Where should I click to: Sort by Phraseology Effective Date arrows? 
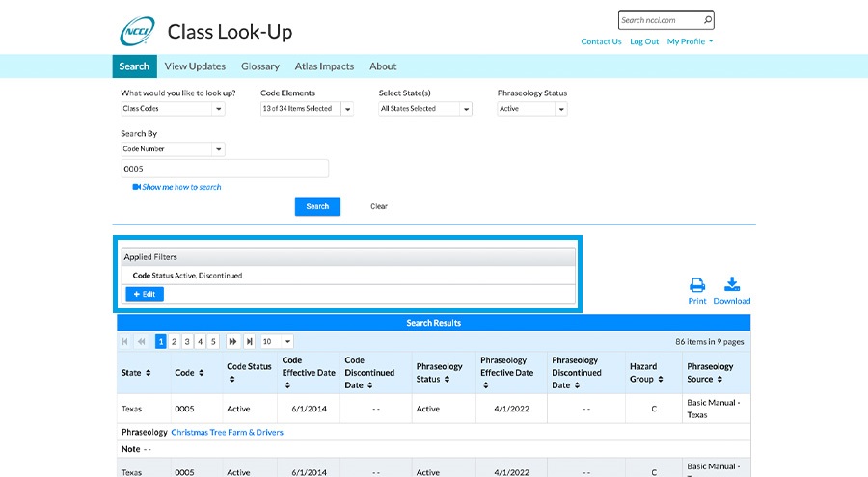coord(485,385)
